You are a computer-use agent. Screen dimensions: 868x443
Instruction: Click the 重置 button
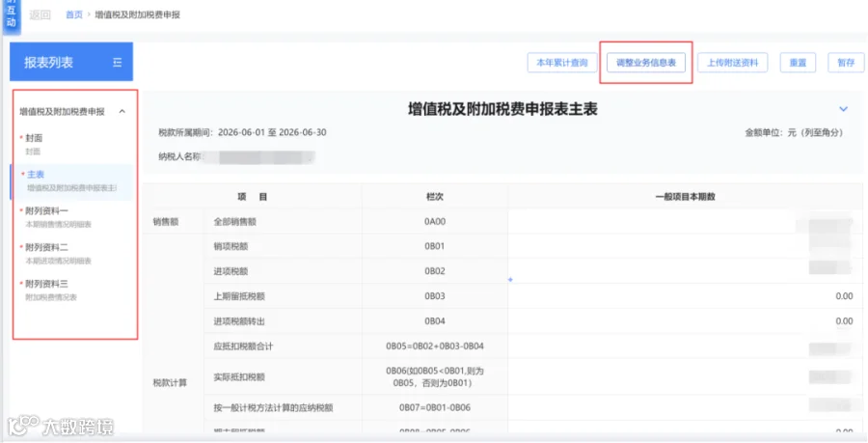[x=798, y=63]
